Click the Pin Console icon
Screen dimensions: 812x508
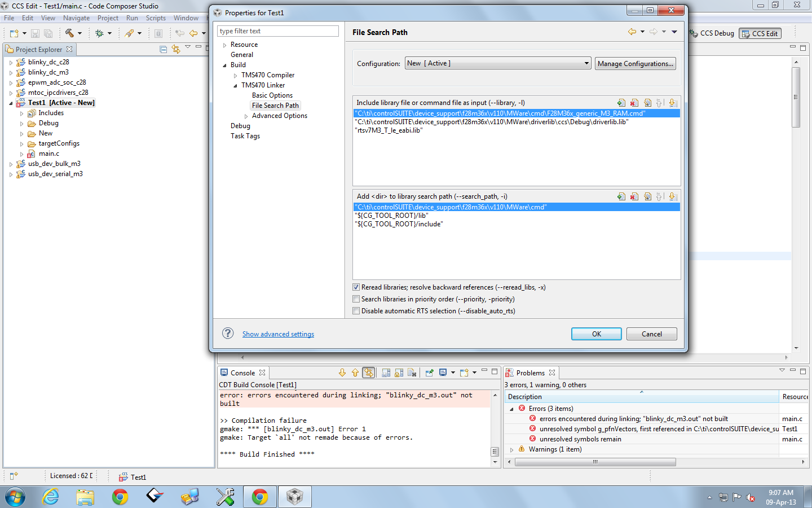pyautogui.click(x=429, y=373)
